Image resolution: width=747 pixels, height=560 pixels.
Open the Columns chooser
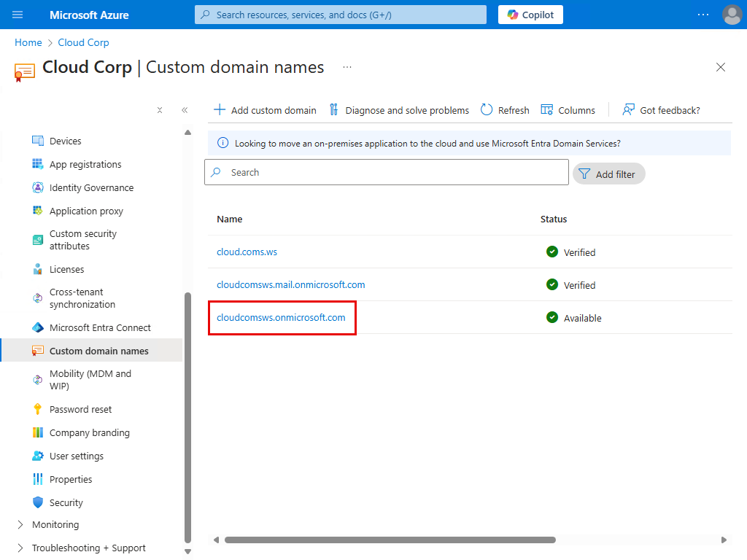568,110
